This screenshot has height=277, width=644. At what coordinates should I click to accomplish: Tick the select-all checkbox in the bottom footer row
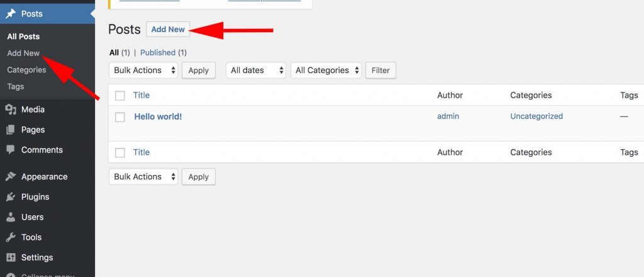coord(120,152)
